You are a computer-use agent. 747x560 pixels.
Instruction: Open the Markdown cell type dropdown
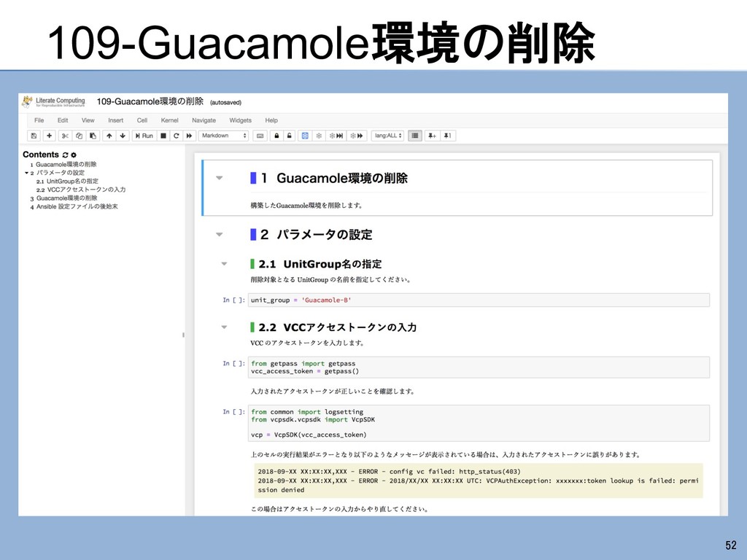coord(223,136)
